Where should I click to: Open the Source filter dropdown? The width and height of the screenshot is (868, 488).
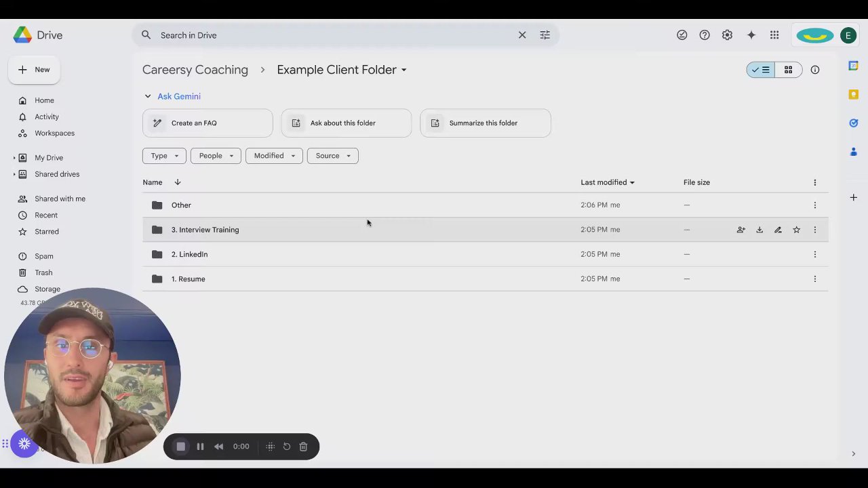pos(332,156)
